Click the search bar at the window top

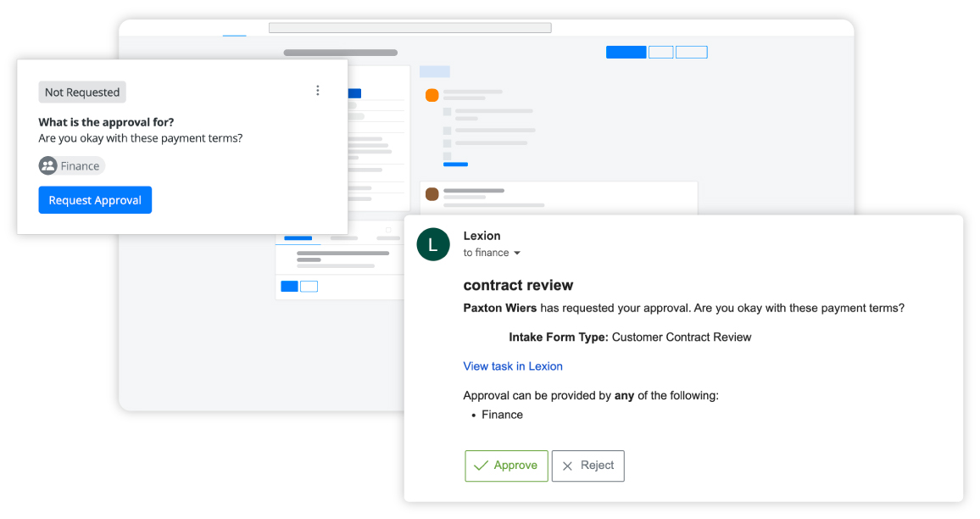409,26
